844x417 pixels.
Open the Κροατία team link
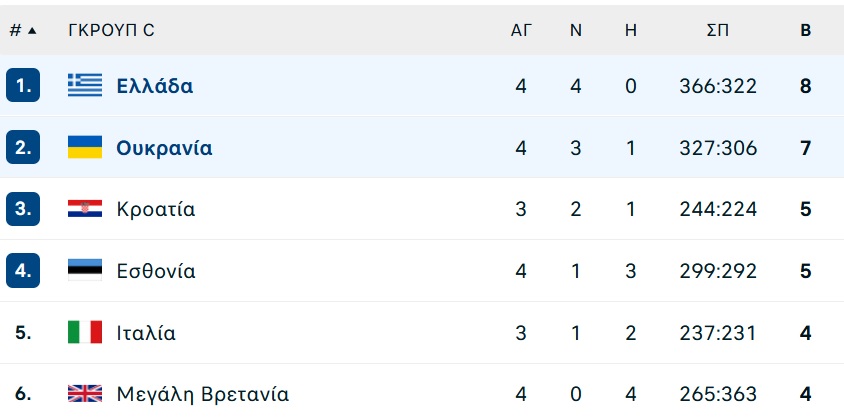coord(156,209)
